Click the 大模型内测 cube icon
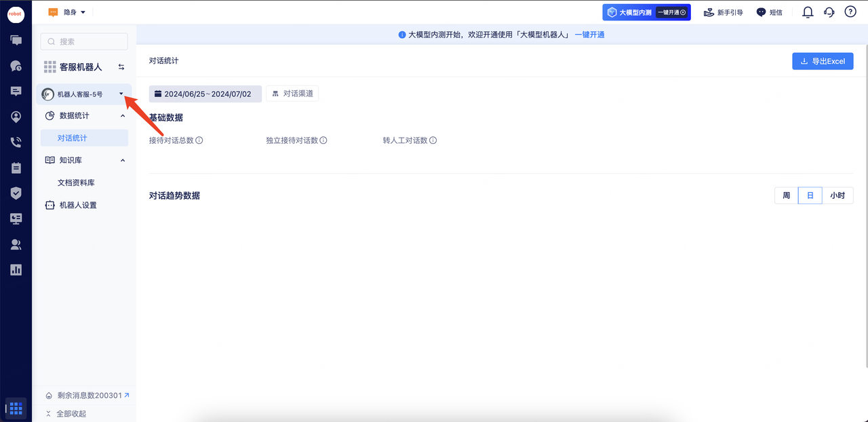Screen dimensions: 868x422 (612, 12)
